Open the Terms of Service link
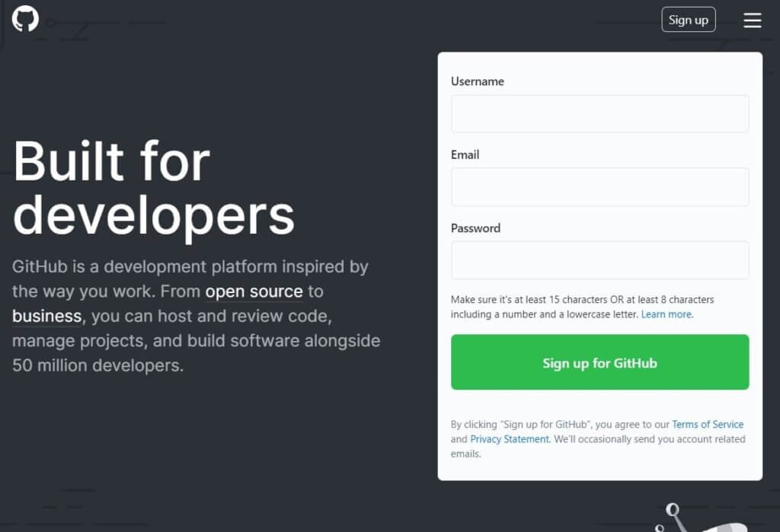Image resolution: width=780 pixels, height=532 pixels. pyautogui.click(x=708, y=424)
